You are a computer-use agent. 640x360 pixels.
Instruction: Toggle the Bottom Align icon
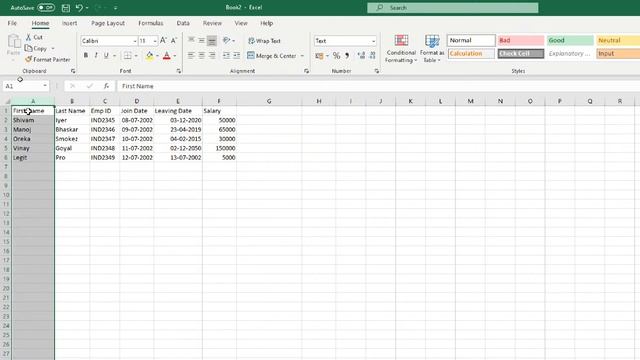(x=212, y=40)
